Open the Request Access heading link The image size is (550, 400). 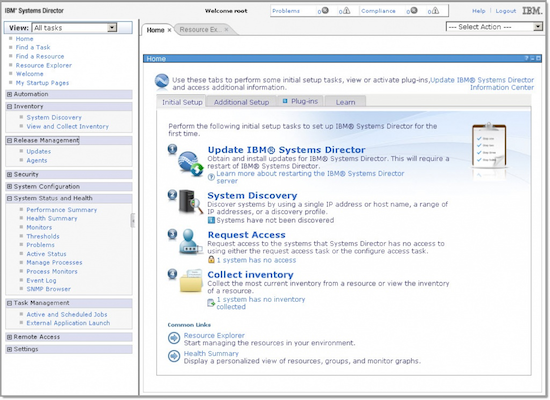tap(247, 235)
